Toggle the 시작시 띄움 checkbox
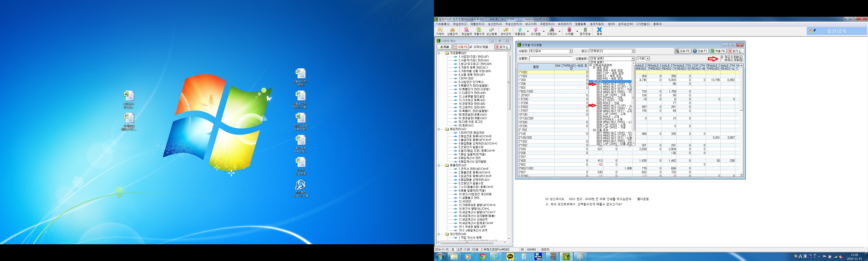 pyautogui.click(x=471, y=47)
